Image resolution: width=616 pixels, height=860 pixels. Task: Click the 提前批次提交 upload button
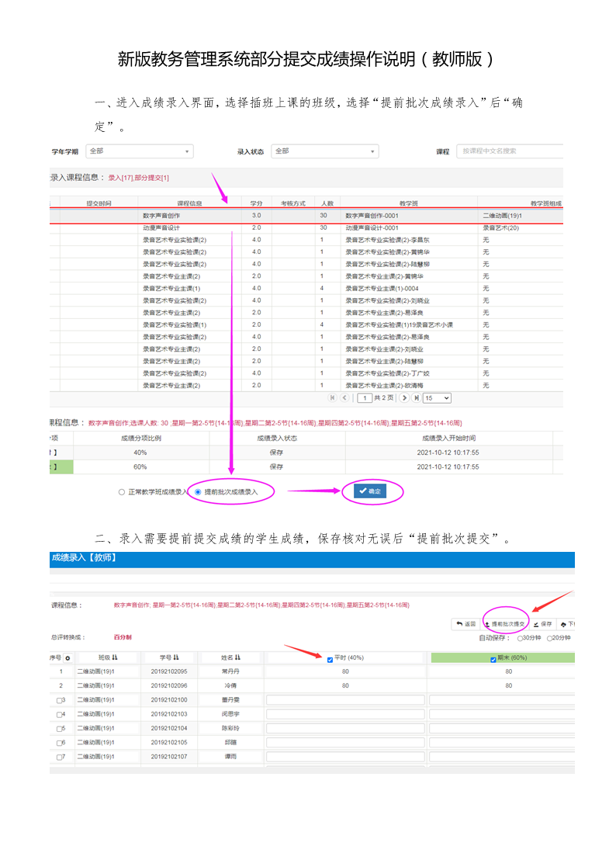coord(506,623)
